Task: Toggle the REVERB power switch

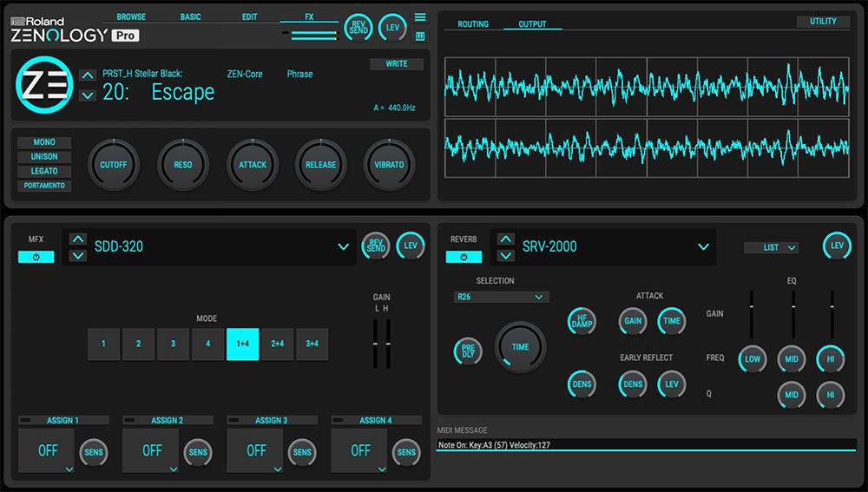Action: click(x=464, y=257)
